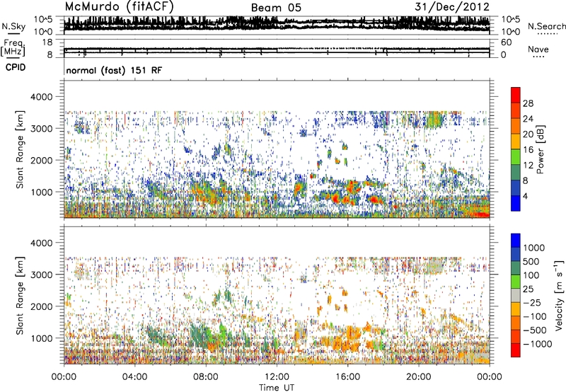Click the 08:00 time axis tick label
This screenshot has height=392, width=566.
206,377
